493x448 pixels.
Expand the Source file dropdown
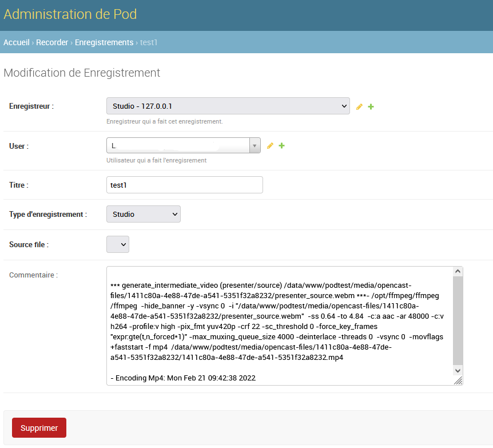(x=118, y=244)
